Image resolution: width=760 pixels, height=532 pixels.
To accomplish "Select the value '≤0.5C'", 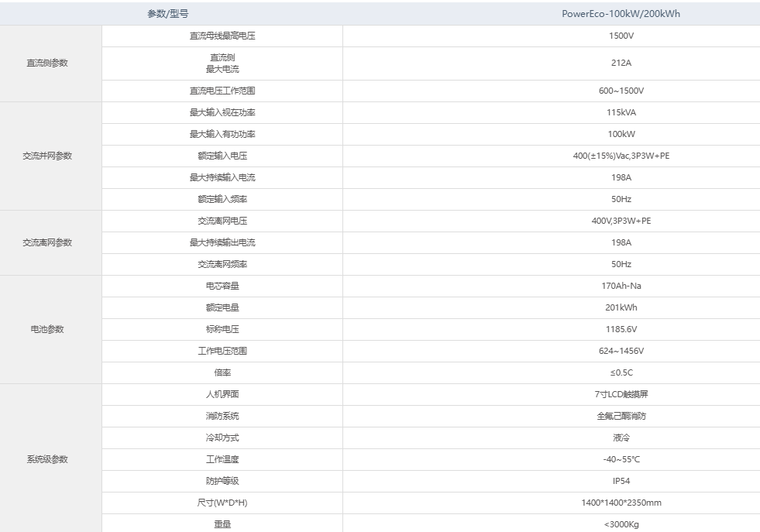I will (x=621, y=373).
